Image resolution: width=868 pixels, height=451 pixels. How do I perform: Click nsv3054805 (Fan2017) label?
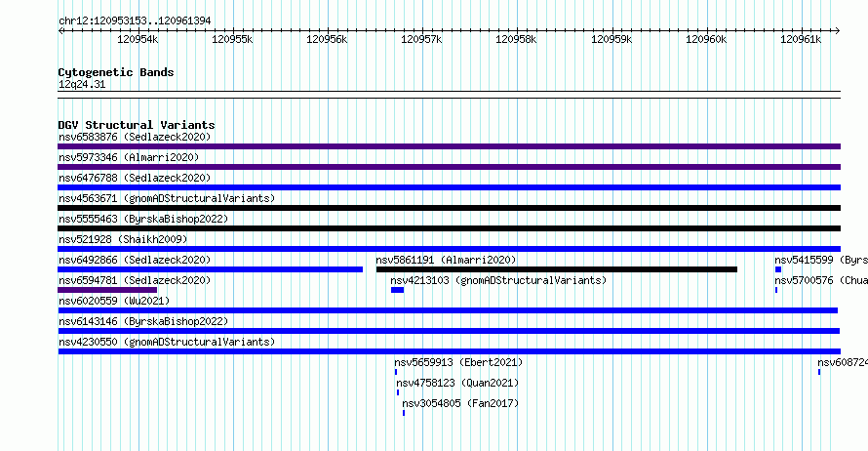pos(460,403)
